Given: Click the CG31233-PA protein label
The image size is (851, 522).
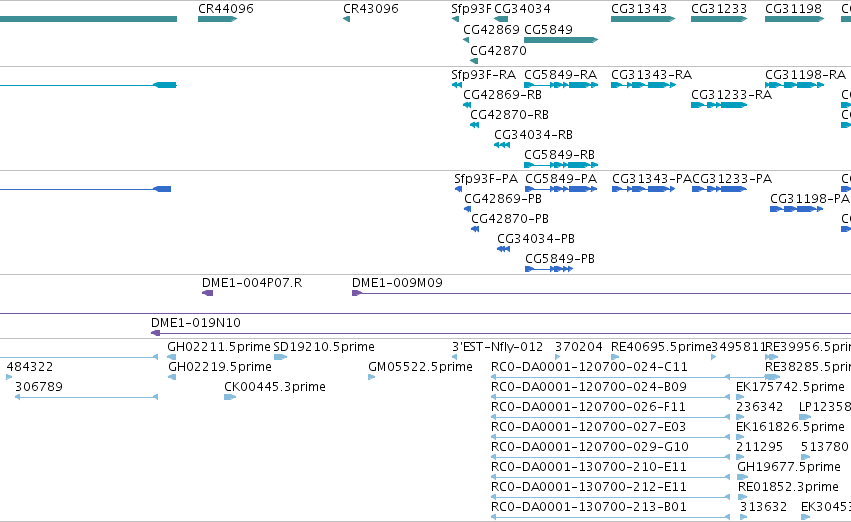Looking at the screenshot, I should coord(732,179).
